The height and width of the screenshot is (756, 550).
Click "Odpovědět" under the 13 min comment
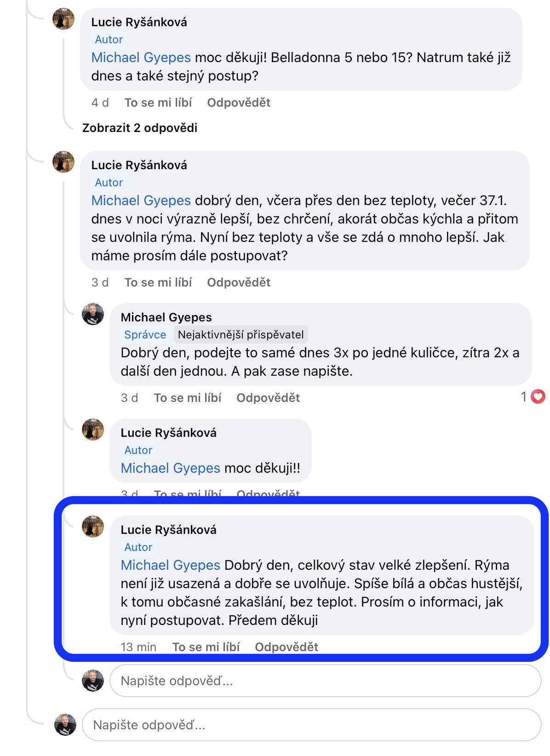[x=286, y=647]
